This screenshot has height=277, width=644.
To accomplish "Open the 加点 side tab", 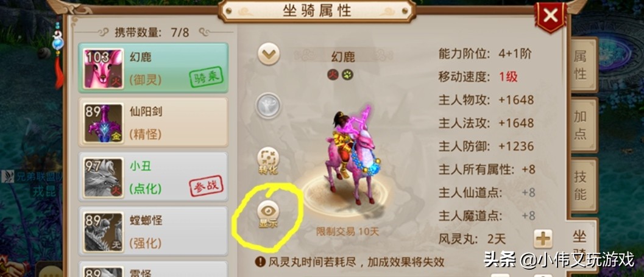I will point(581,125).
